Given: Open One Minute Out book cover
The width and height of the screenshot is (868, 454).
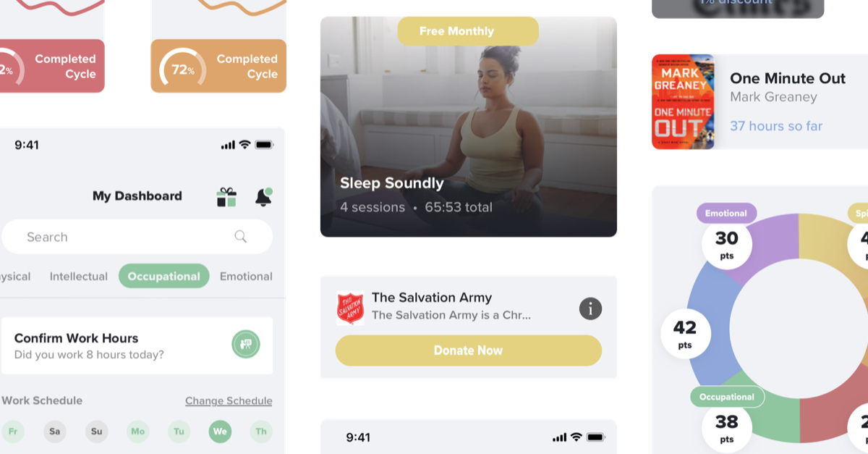Looking at the screenshot, I should [x=683, y=101].
